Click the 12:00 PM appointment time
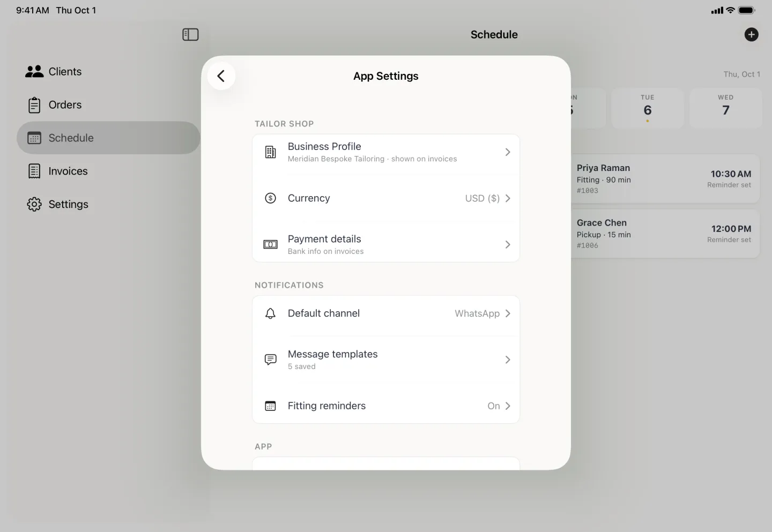772x532 pixels. pyautogui.click(x=731, y=229)
